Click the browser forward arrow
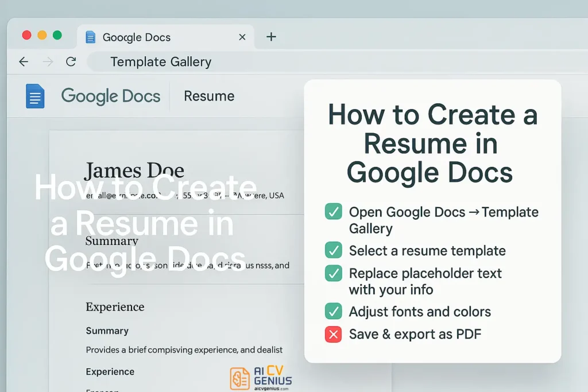This screenshot has width=588, height=392. tap(48, 61)
